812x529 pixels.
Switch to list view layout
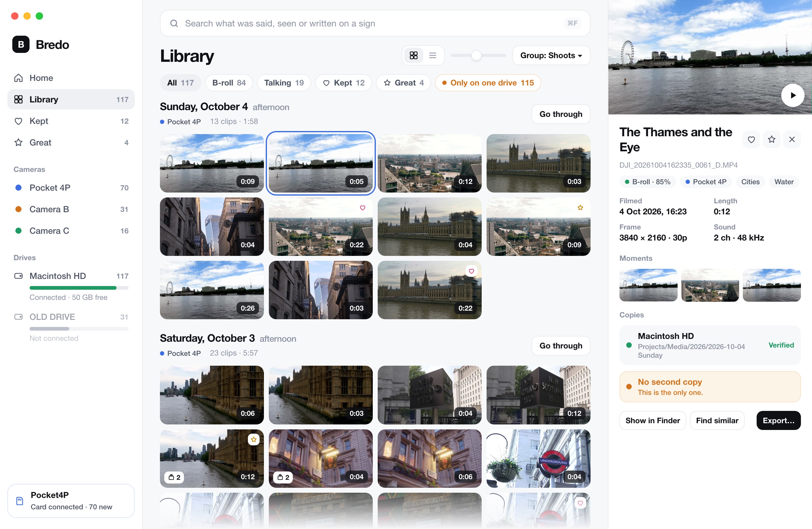coord(433,55)
